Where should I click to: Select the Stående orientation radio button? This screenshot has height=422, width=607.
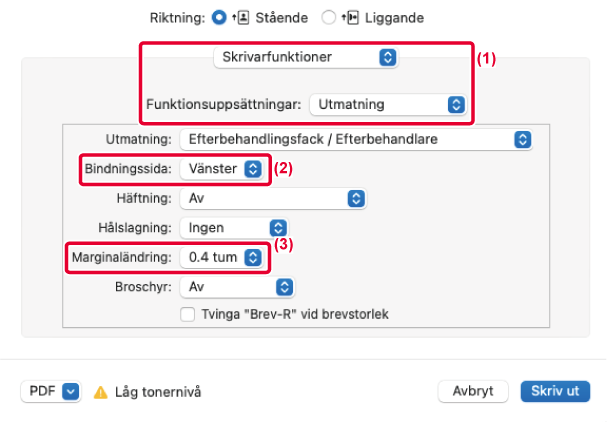[219, 17]
